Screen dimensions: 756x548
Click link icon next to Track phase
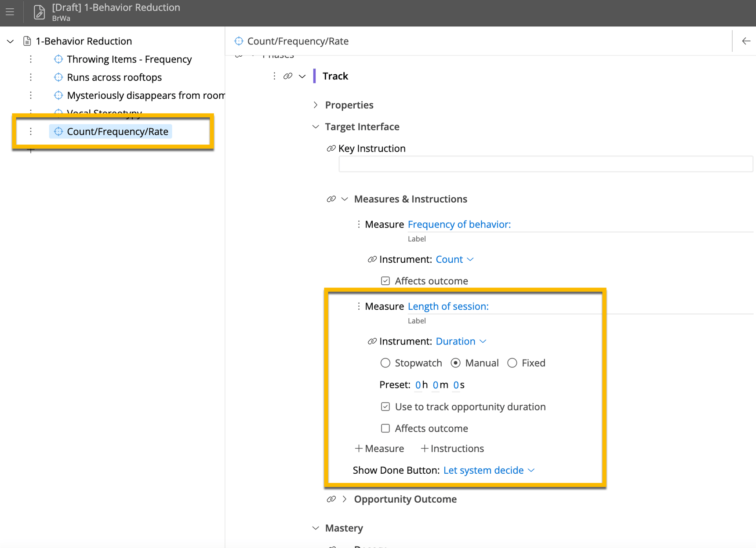coord(288,76)
